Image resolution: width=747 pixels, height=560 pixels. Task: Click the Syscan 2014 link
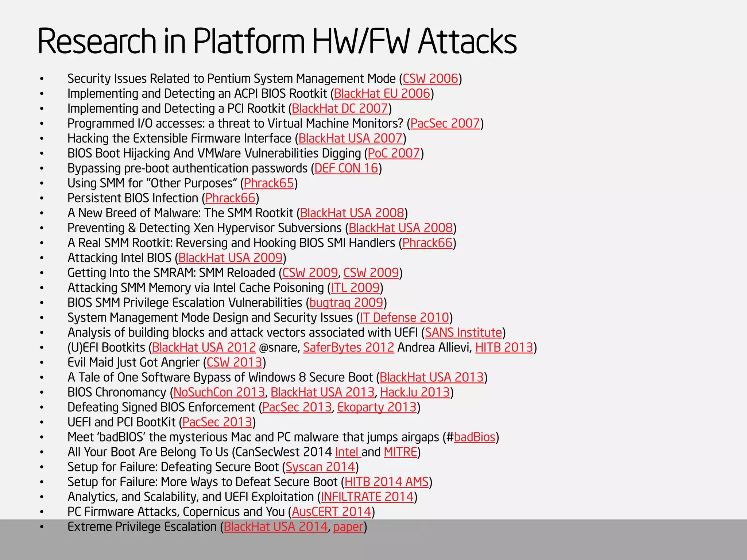pyautogui.click(x=320, y=467)
